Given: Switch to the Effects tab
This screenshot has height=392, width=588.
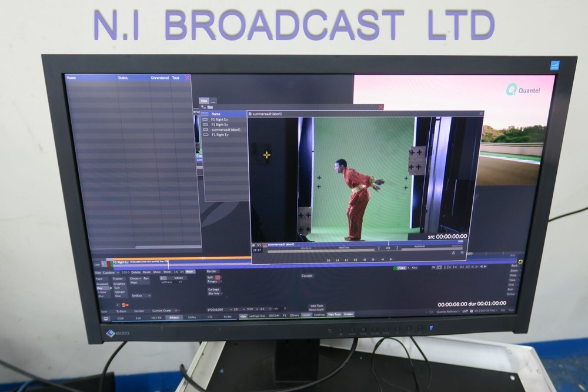Looking at the screenshot, I should (x=174, y=318).
